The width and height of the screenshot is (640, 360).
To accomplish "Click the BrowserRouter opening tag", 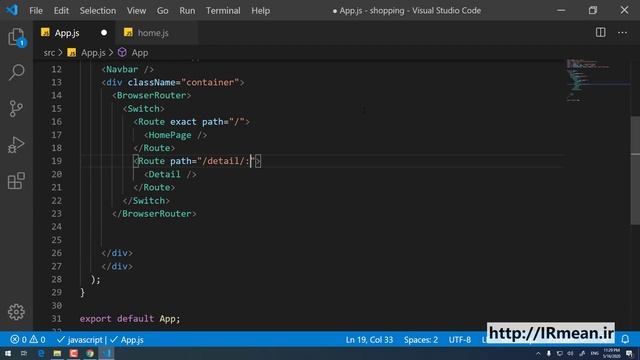I will click(x=151, y=96).
